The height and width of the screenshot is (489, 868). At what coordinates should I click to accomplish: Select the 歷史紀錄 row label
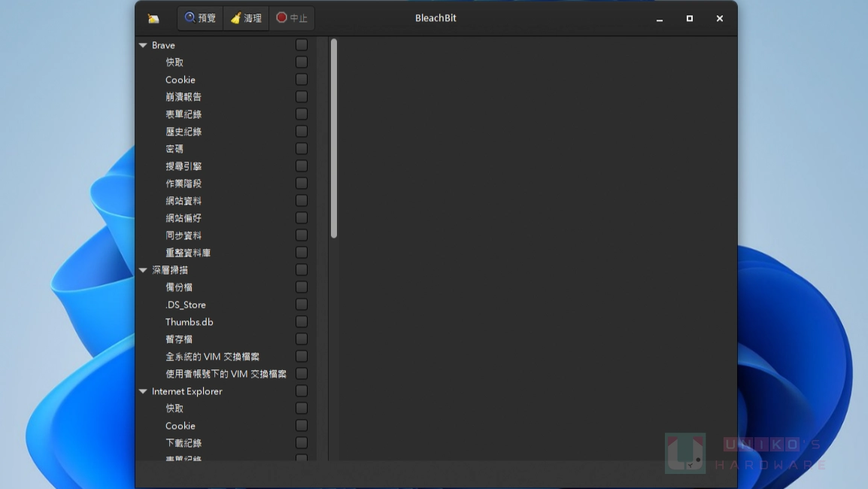pos(184,132)
